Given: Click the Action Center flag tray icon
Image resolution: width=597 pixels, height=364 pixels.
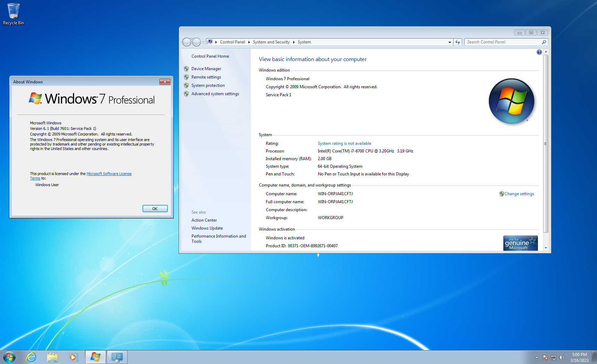Looking at the screenshot, I should click(545, 357).
